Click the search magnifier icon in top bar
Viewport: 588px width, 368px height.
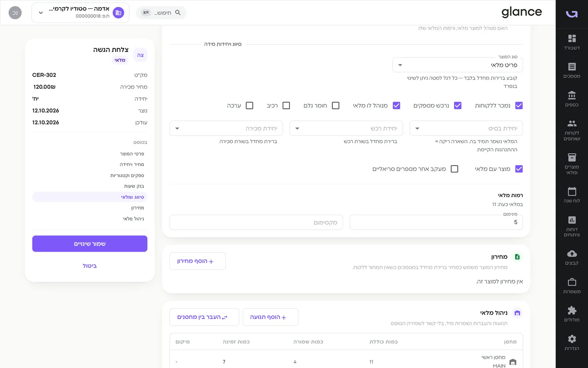tap(178, 13)
